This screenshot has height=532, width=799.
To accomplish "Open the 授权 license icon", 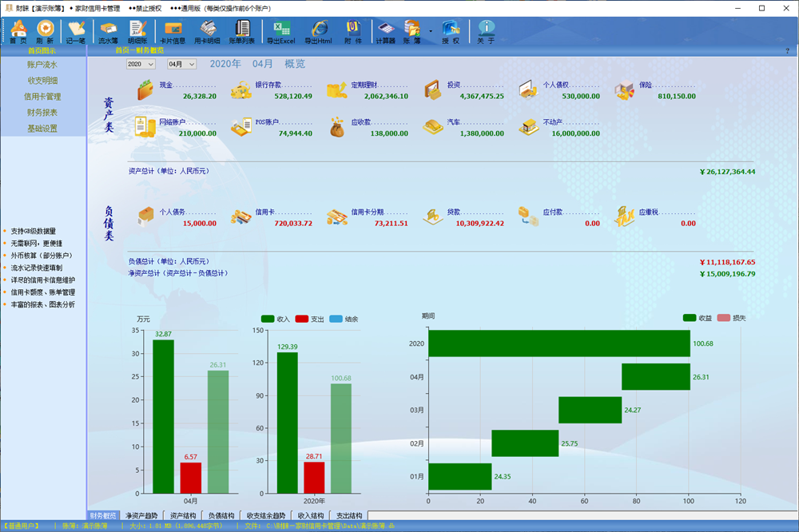I will coord(451,31).
